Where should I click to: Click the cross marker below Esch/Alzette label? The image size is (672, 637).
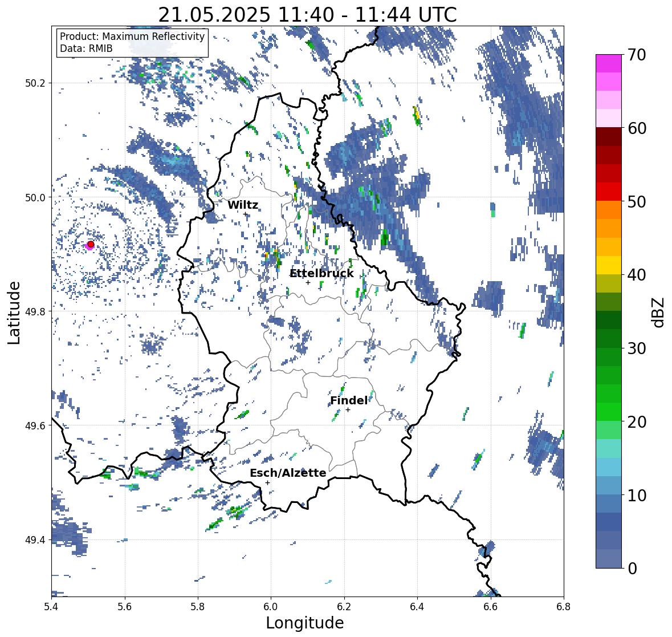pos(267,482)
